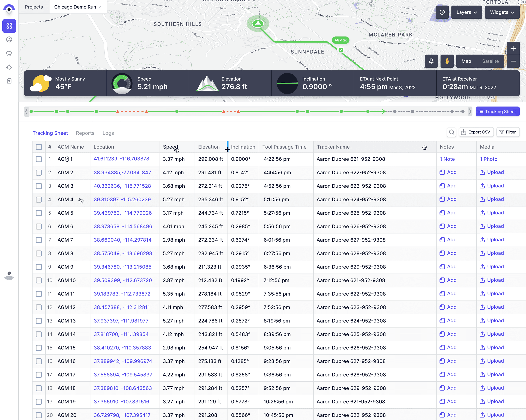Check the select-all checkbox in table header
This screenshot has width=526, height=420.
39,147
